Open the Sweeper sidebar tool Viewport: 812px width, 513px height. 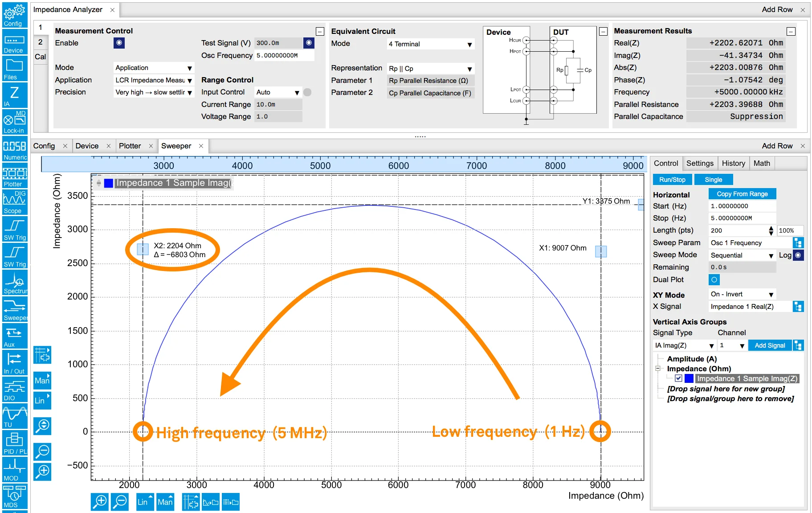point(15,309)
